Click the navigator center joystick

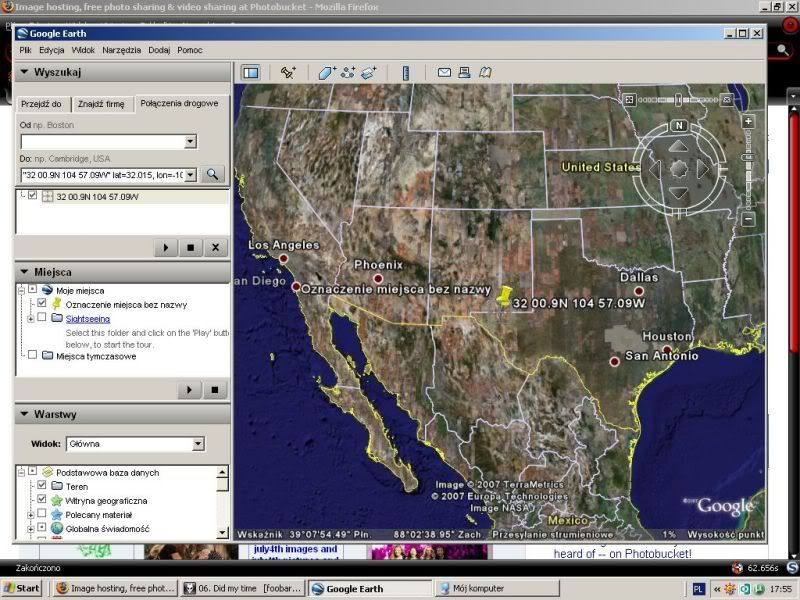pyautogui.click(x=679, y=169)
